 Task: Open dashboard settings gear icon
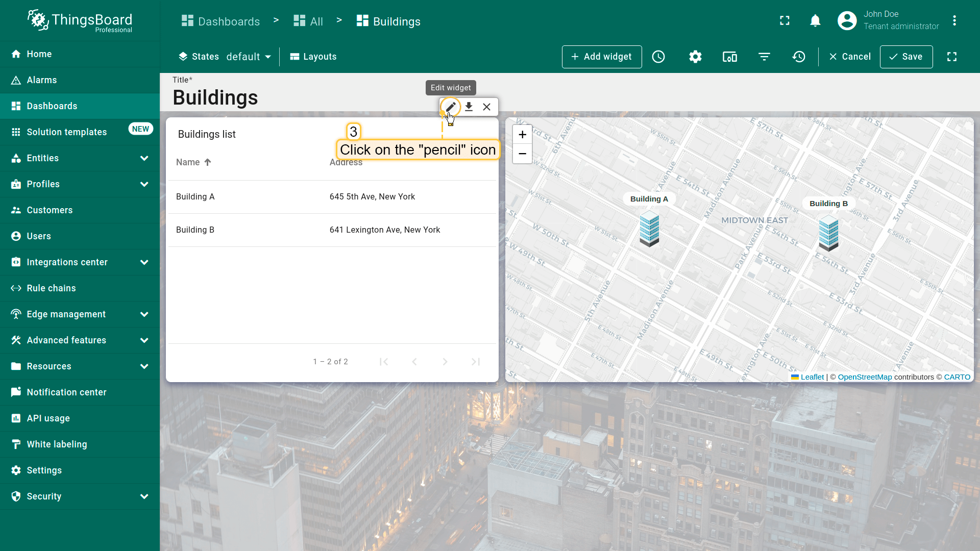click(x=695, y=57)
